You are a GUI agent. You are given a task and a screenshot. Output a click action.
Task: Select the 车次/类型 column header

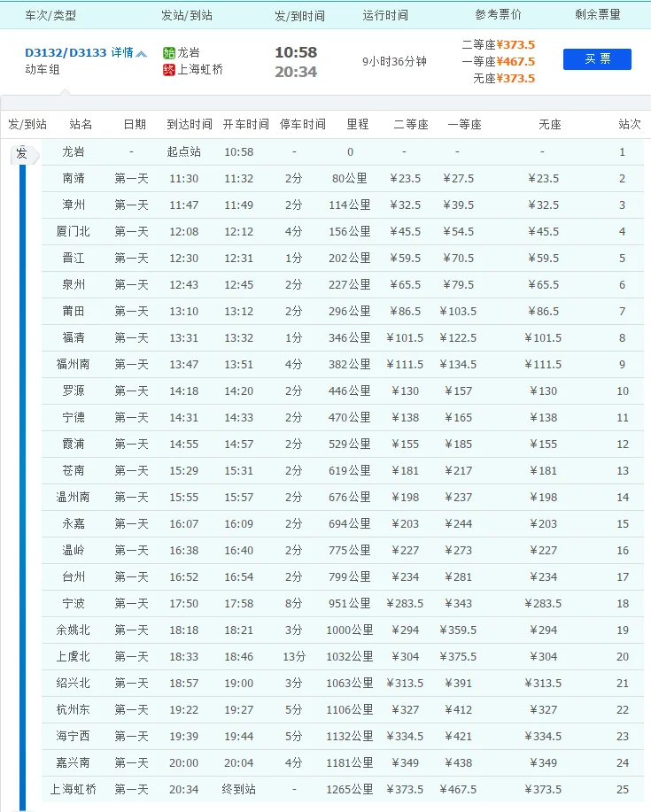click(x=50, y=16)
